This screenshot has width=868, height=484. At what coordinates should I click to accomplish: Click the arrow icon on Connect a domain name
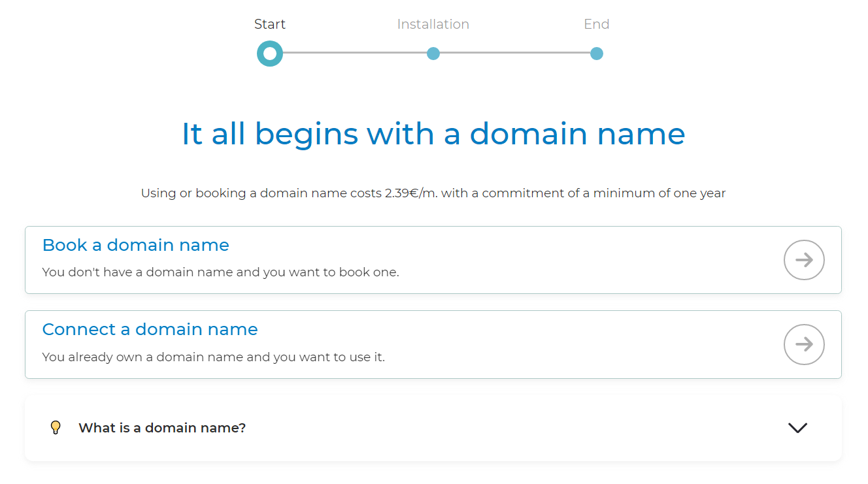coord(804,344)
